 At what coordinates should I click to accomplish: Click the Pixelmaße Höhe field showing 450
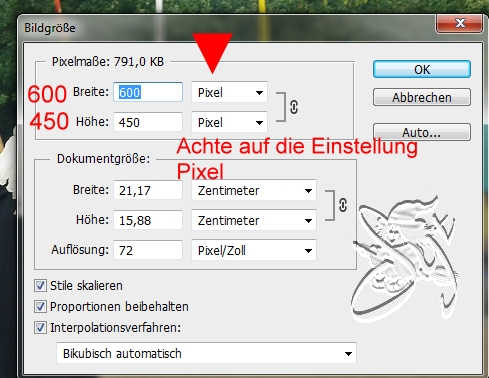coord(148,122)
